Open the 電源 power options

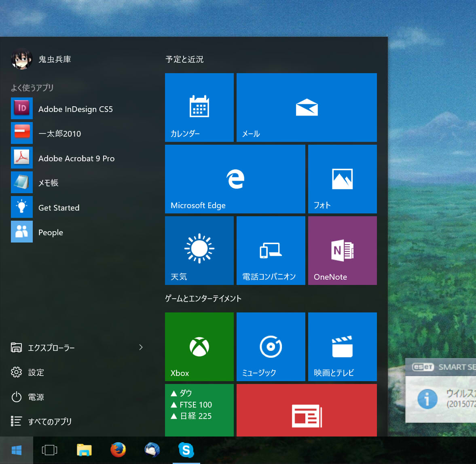(x=36, y=397)
